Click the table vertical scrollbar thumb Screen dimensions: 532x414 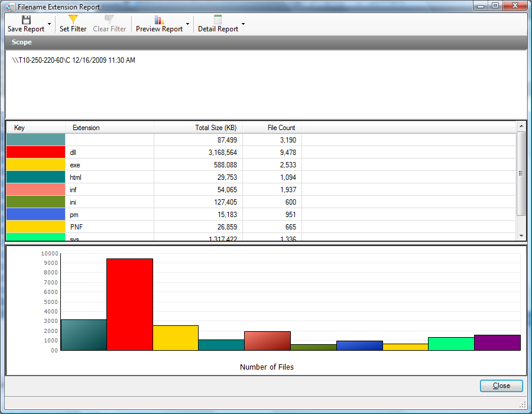[521, 173]
